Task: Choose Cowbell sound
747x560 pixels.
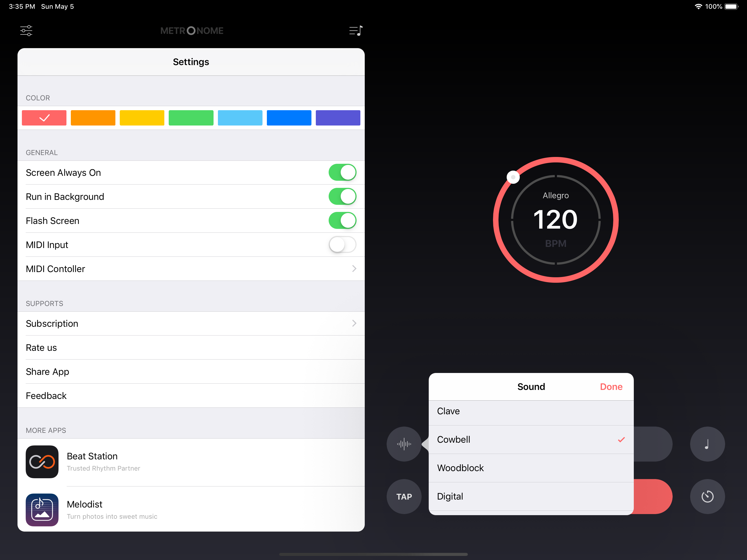Action: 531,440
